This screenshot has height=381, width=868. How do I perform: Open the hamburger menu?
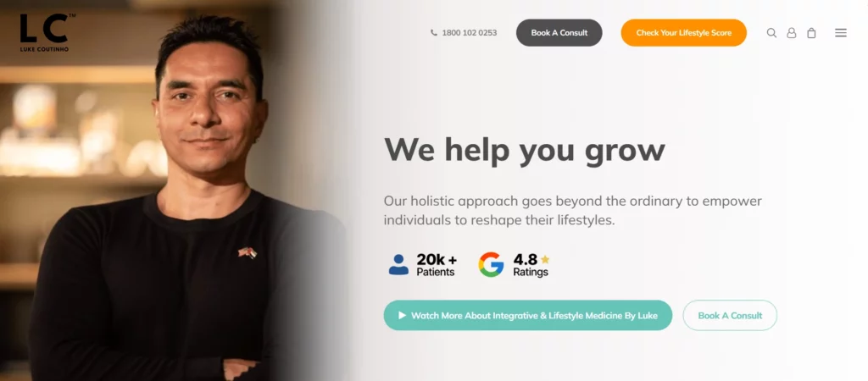tap(840, 33)
